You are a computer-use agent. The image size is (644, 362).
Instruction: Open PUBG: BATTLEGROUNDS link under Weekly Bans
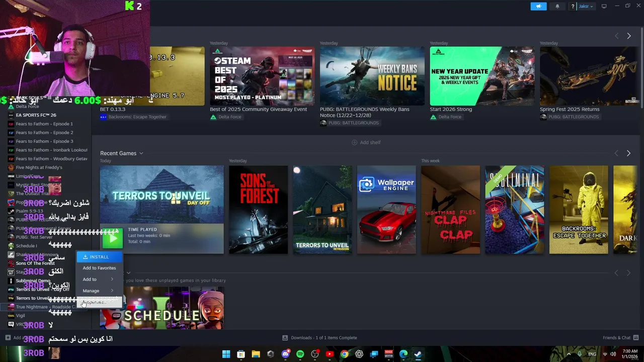[354, 123]
